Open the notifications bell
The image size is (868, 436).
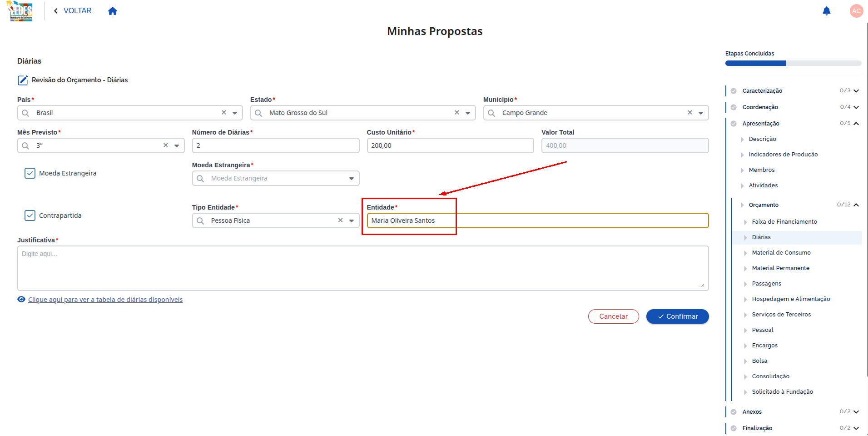827,11
